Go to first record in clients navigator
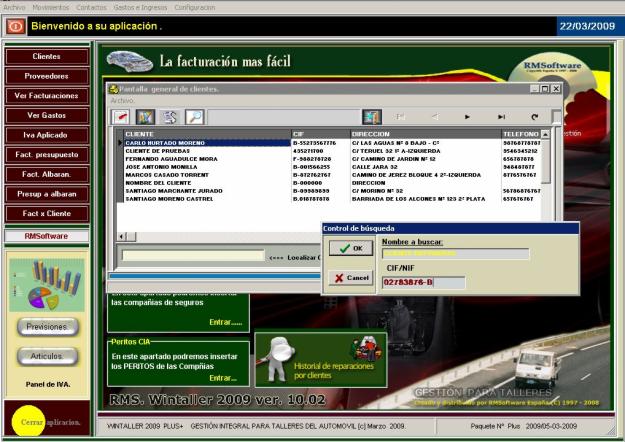This screenshot has width=625, height=442. [400, 117]
